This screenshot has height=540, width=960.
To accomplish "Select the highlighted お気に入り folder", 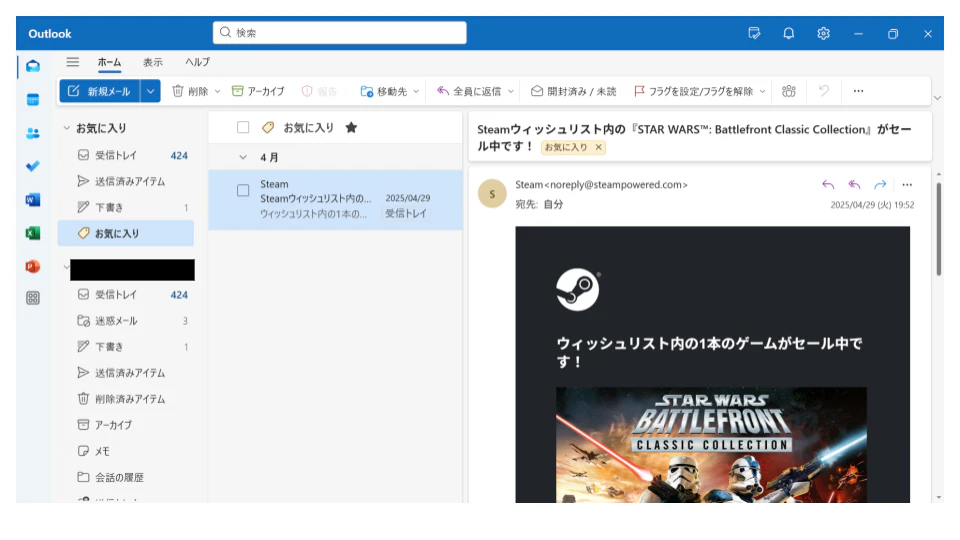I will (x=126, y=233).
